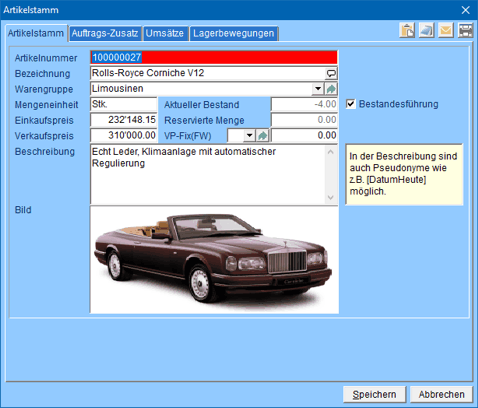The image size is (478, 408).
Task: Click inside the Beschreibung text area
Action: click(207, 175)
